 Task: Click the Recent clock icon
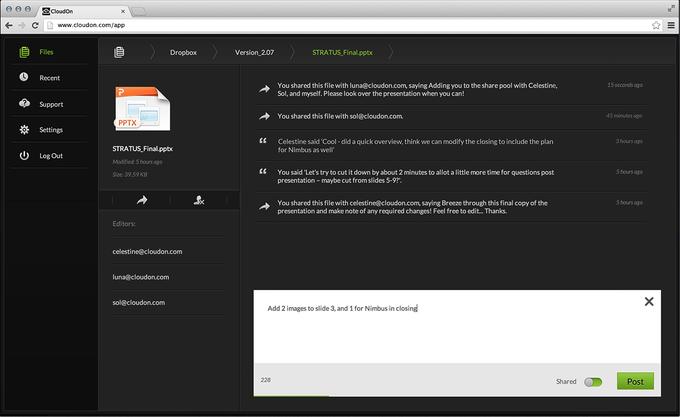[x=24, y=77]
